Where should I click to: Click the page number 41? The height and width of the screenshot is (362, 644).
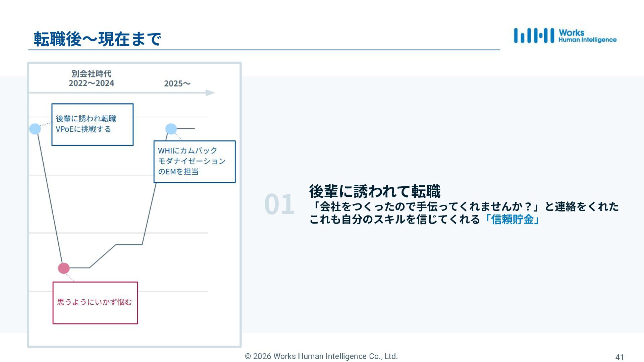619,357
